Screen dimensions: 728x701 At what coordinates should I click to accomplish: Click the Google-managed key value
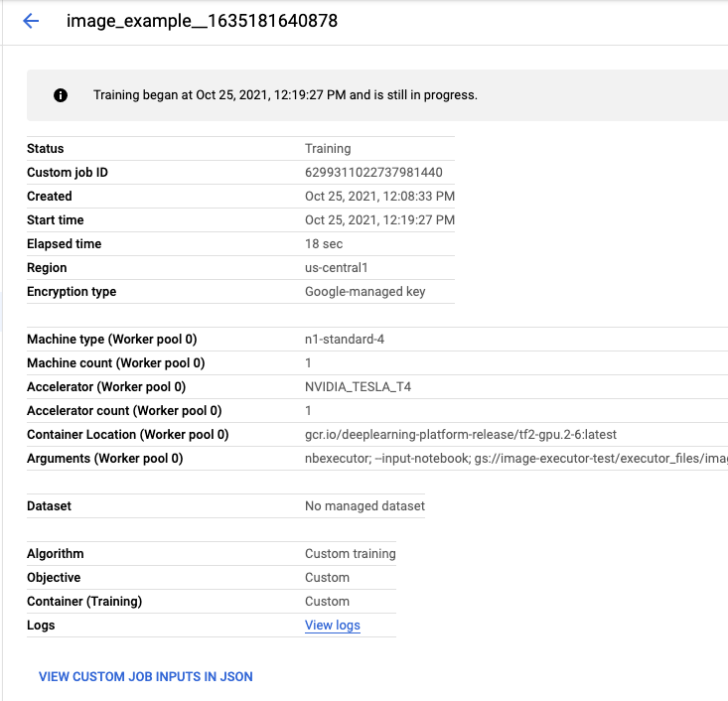pyautogui.click(x=364, y=292)
